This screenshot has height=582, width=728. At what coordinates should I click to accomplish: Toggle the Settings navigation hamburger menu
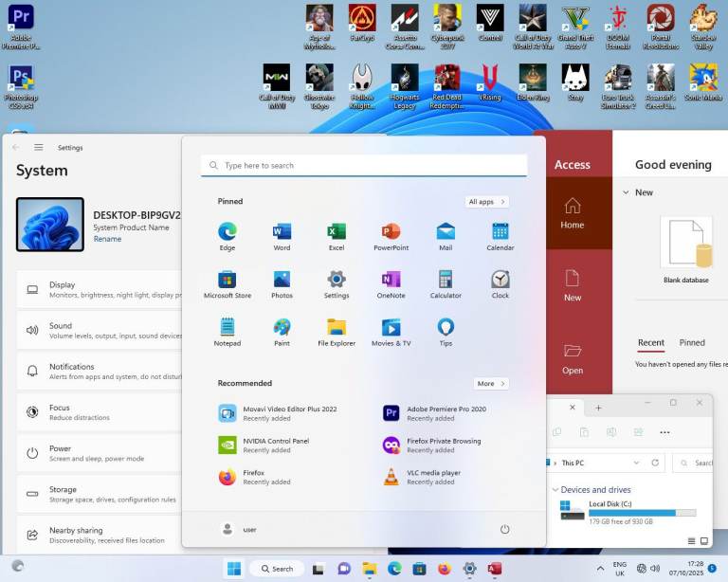(x=39, y=148)
